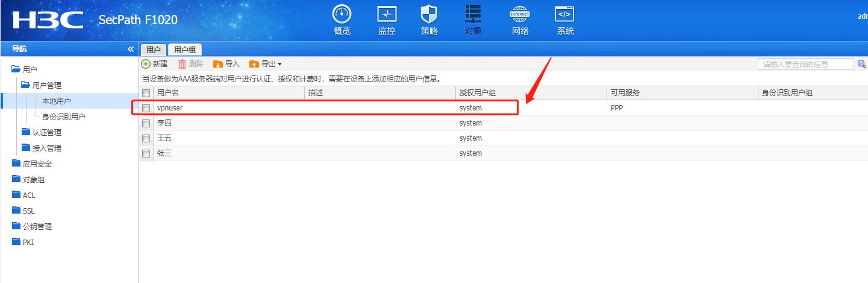Tick the 李四 row checkbox
This screenshot has height=283, width=868.
point(146,123)
